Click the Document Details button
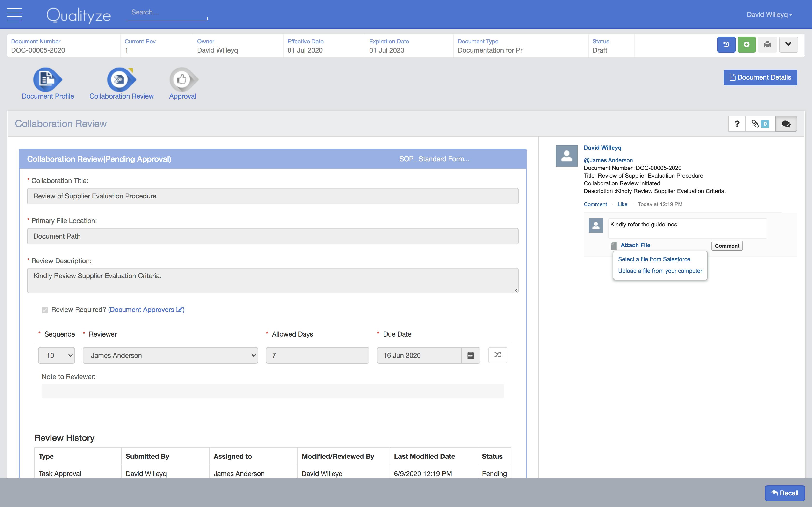This screenshot has height=507, width=812. tap(760, 77)
